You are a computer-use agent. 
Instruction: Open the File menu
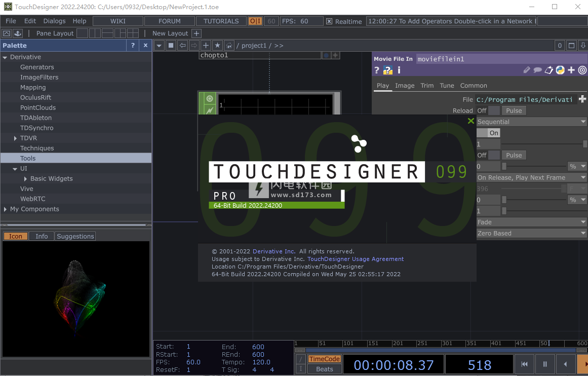11,21
